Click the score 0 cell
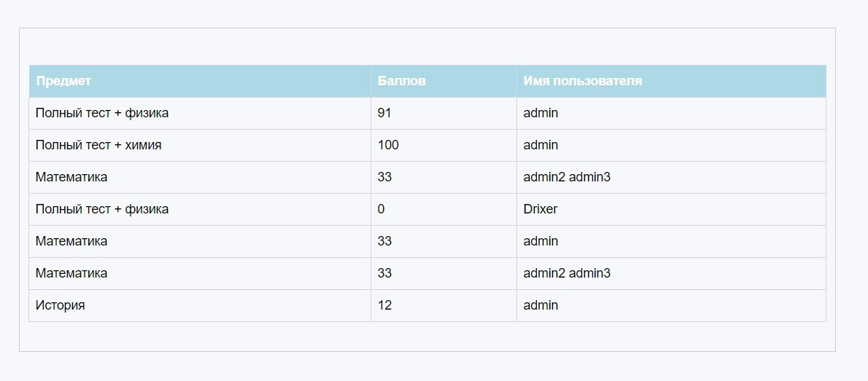868x381 pixels. (444, 210)
